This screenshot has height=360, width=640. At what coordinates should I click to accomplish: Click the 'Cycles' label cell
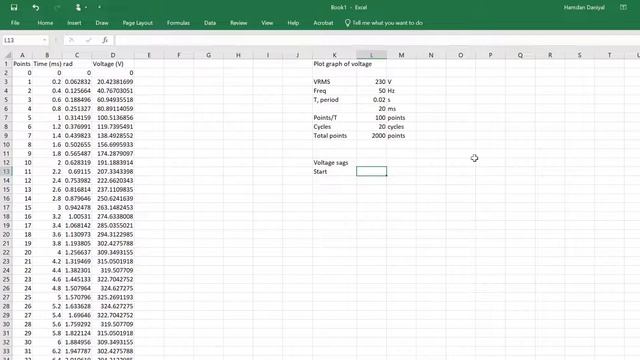(x=334, y=127)
